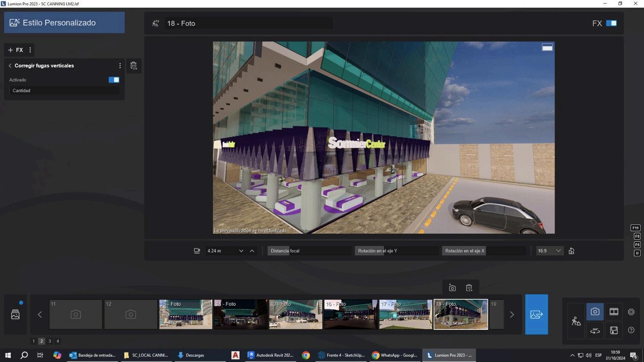Select empty photo slot 12
Image resolution: width=644 pixels, height=362 pixels.
pyautogui.click(x=131, y=314)
